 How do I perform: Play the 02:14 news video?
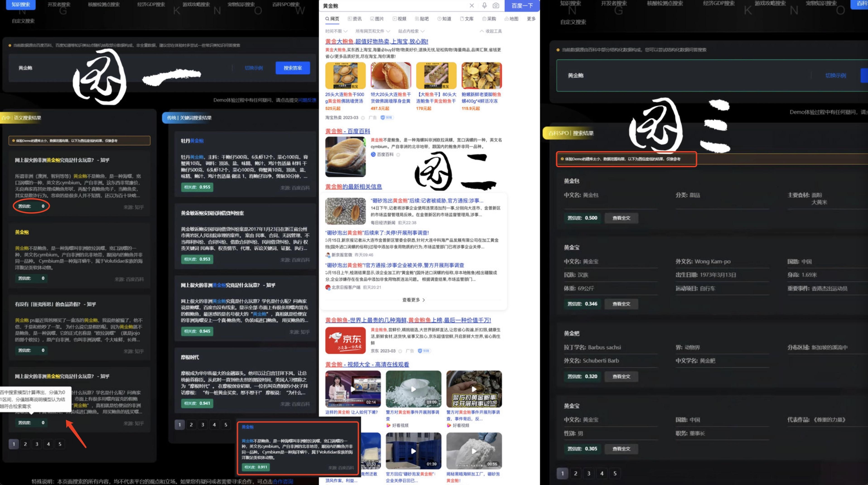[x=353, y=389]
